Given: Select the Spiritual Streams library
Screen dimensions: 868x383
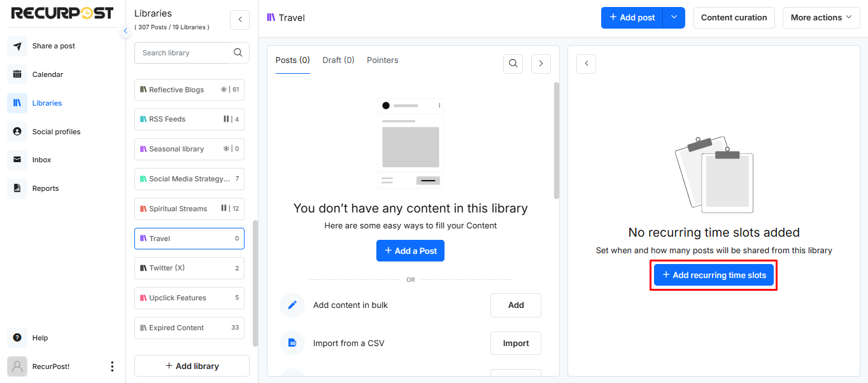Looking at the screenshot, I should pyautogui.click(x=189, y=209).
